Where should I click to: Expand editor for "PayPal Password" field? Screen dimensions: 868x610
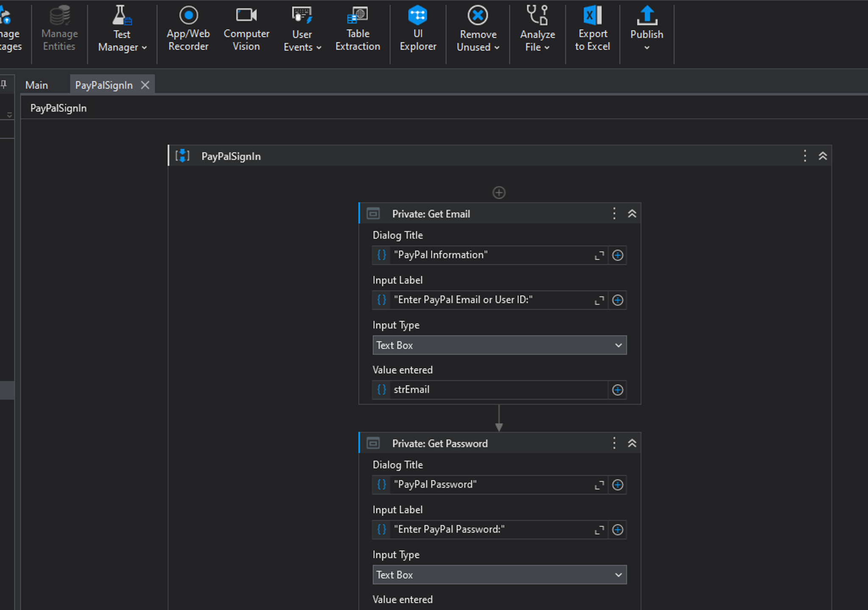click(x=599, y=485)
